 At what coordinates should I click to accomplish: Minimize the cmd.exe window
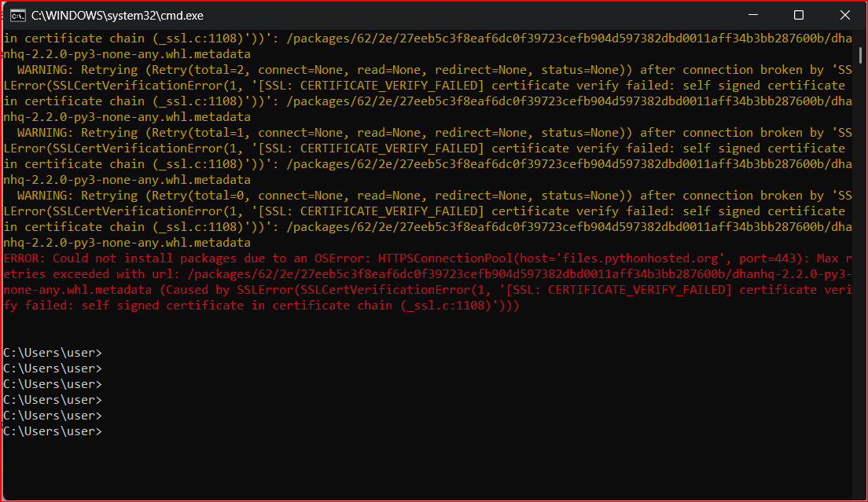[753, 15]
